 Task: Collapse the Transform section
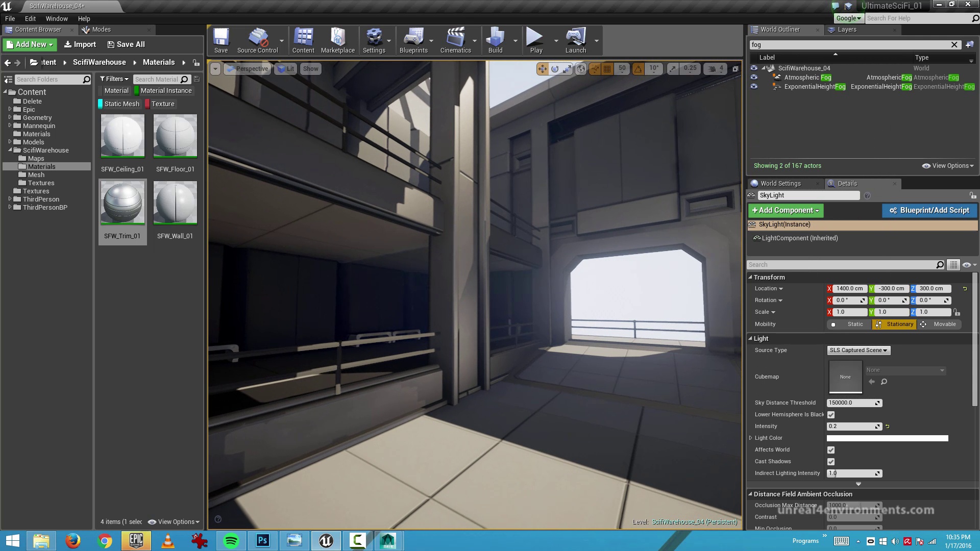click(x=750, y=278)
